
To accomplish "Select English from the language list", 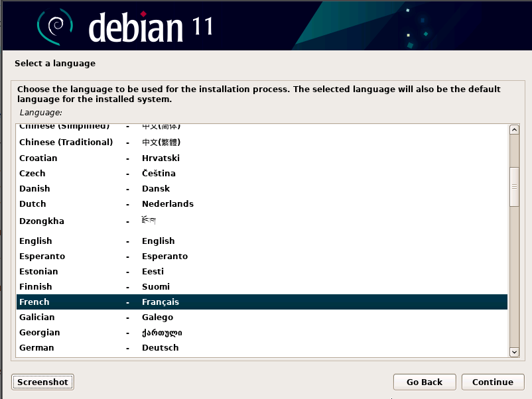I will point(36,241).
